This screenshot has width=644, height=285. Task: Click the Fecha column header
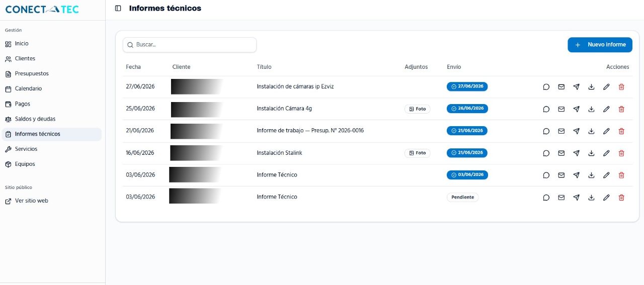coord(133,67)
